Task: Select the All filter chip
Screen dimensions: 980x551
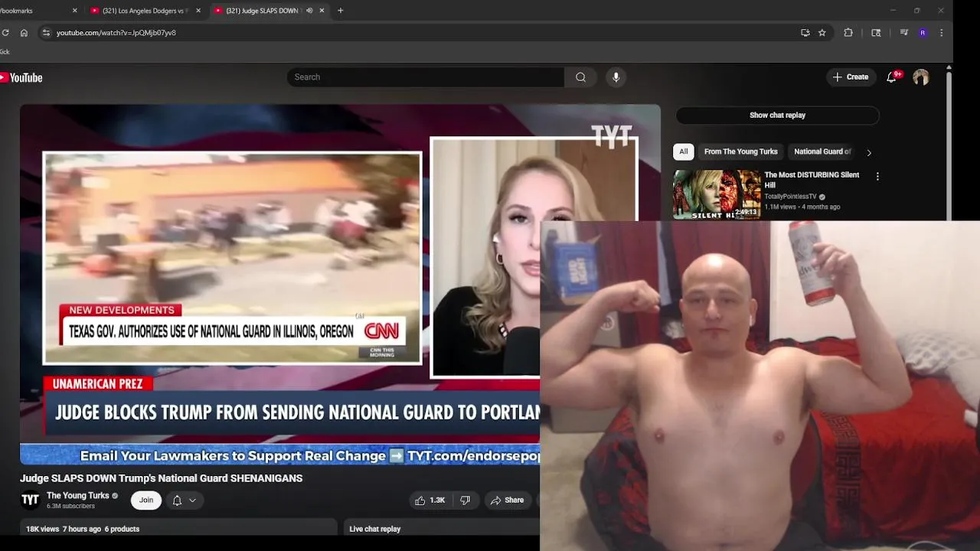Action: [x=684, y=152]
